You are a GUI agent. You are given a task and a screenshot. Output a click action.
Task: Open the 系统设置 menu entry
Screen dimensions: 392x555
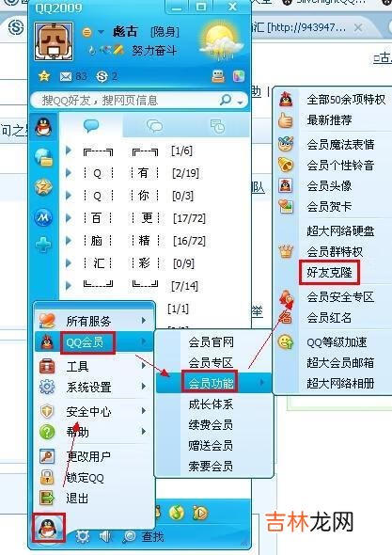point(94,387)
